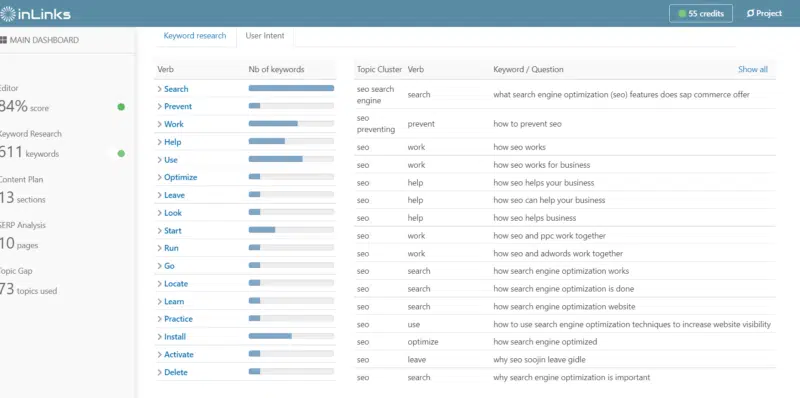Click the Work verb link
This screenshot has width=800, height=398.
[x=174, y=125]
